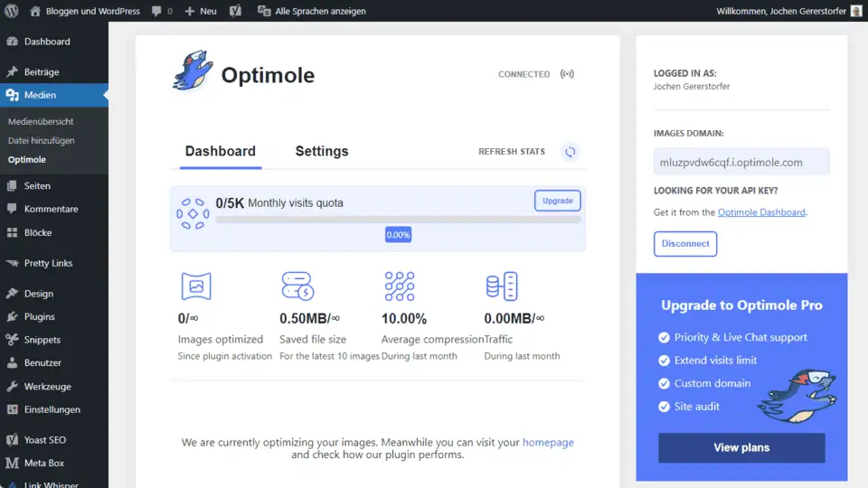The height and width of the screenshot is (488, 868).
Task: Click the Images optimized icon
Action: [196, 286]
